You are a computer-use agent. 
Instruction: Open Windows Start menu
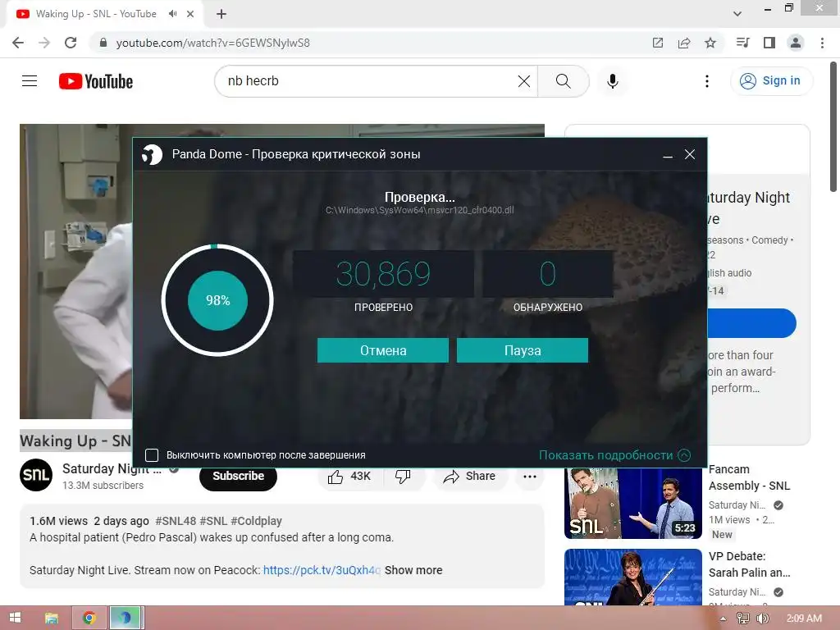[x=16, y=618]
